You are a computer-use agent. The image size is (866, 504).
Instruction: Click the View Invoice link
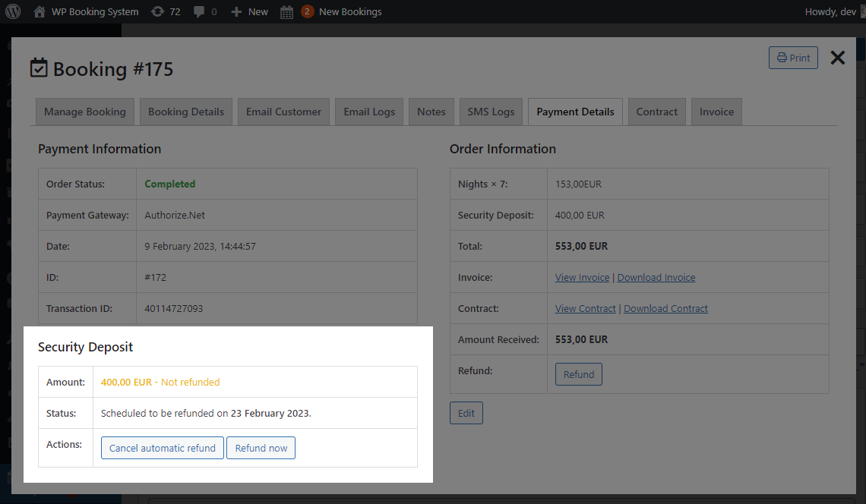pyautogui.click(x=582, y=278)
